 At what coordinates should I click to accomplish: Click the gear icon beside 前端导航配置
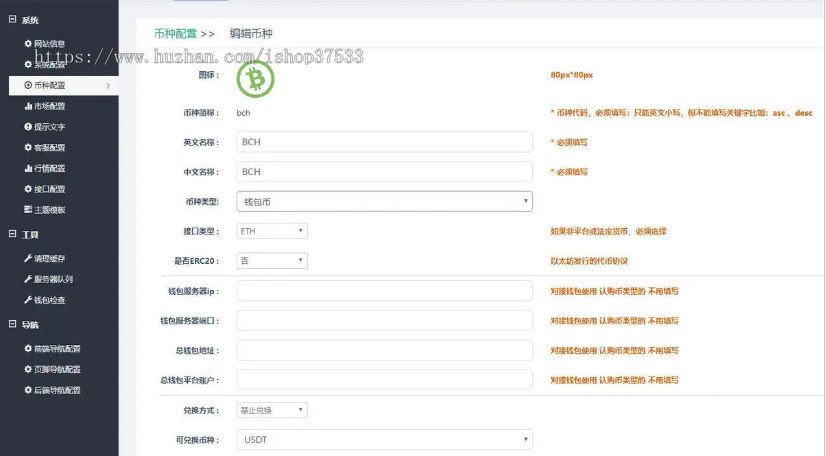pos(28,349)
